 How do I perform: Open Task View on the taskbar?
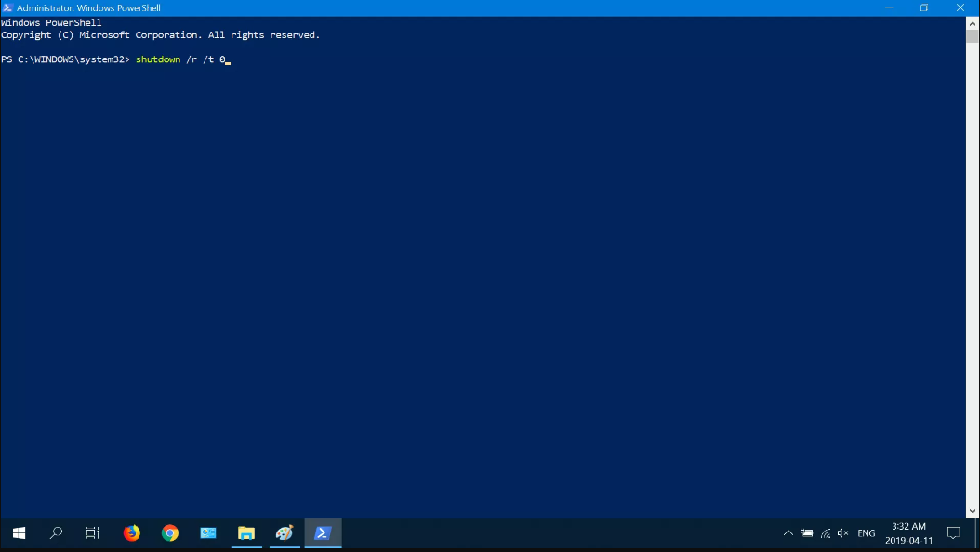(92, 532)
